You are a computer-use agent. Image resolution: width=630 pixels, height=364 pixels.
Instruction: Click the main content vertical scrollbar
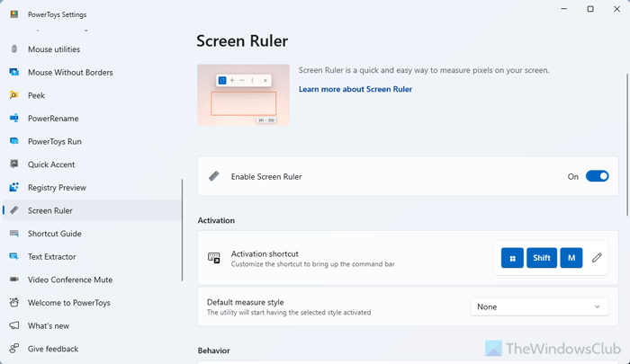pyautogui.click(x=626, y=135)
